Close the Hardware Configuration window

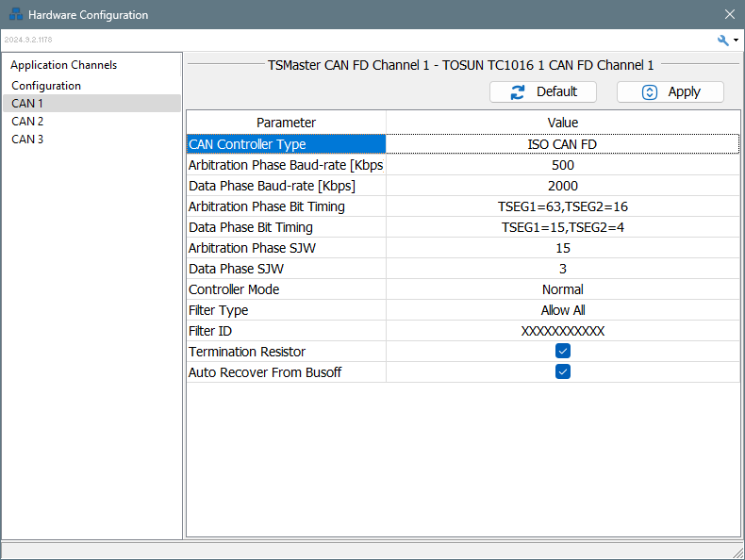(730, 14)
